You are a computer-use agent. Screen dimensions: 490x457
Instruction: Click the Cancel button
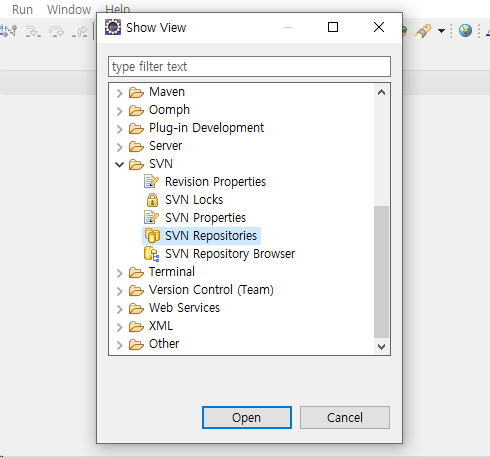(x=345, y=417)
